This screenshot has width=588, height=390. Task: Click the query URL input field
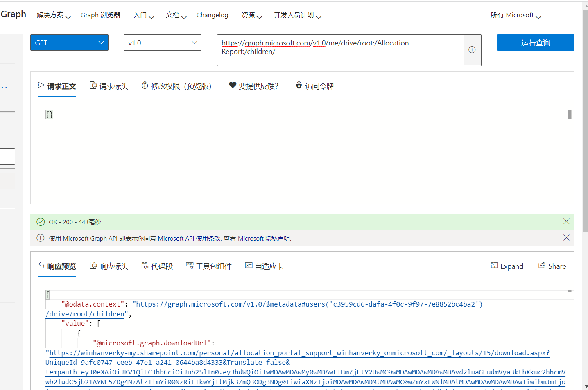pos(340,50)
